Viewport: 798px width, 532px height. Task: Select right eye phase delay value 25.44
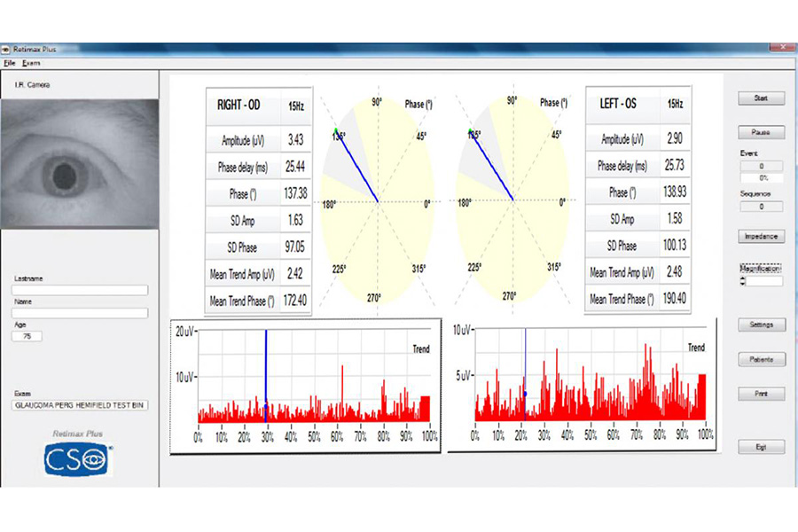tap(295, 167)
